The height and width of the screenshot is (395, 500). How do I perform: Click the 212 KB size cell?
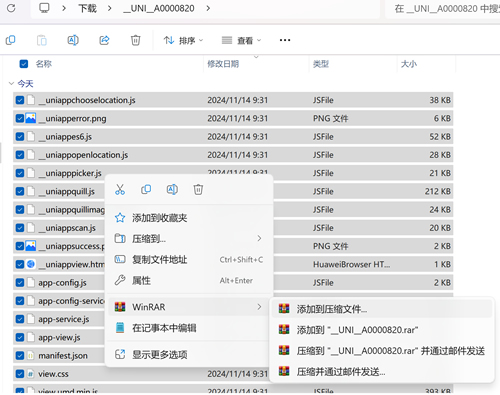pos(437,191)
